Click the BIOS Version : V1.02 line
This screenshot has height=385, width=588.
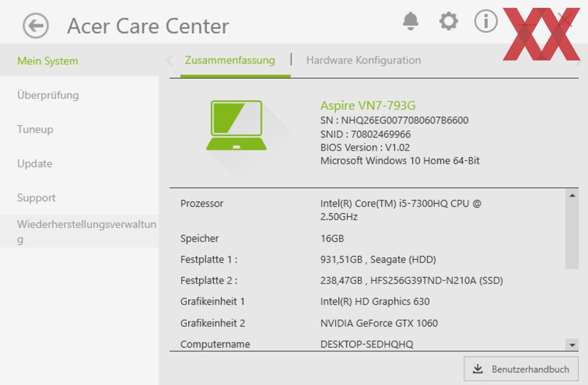click(x=365, y=147)
